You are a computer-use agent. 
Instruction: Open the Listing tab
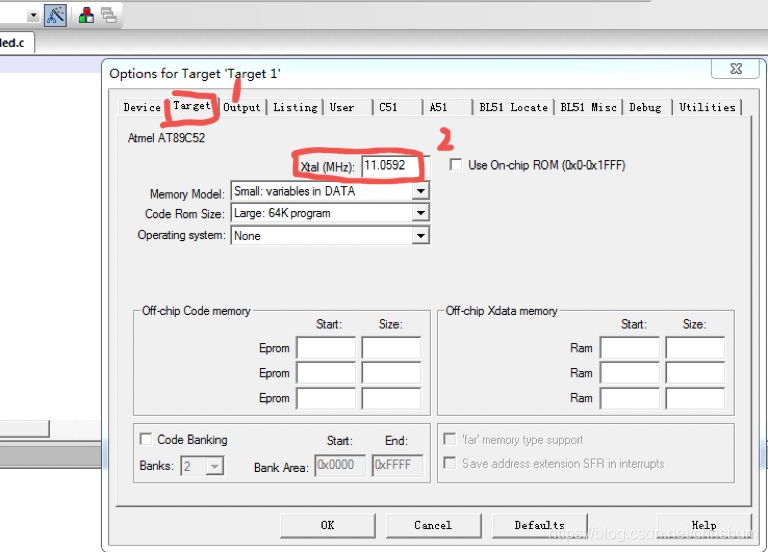[x=295, y=107]
